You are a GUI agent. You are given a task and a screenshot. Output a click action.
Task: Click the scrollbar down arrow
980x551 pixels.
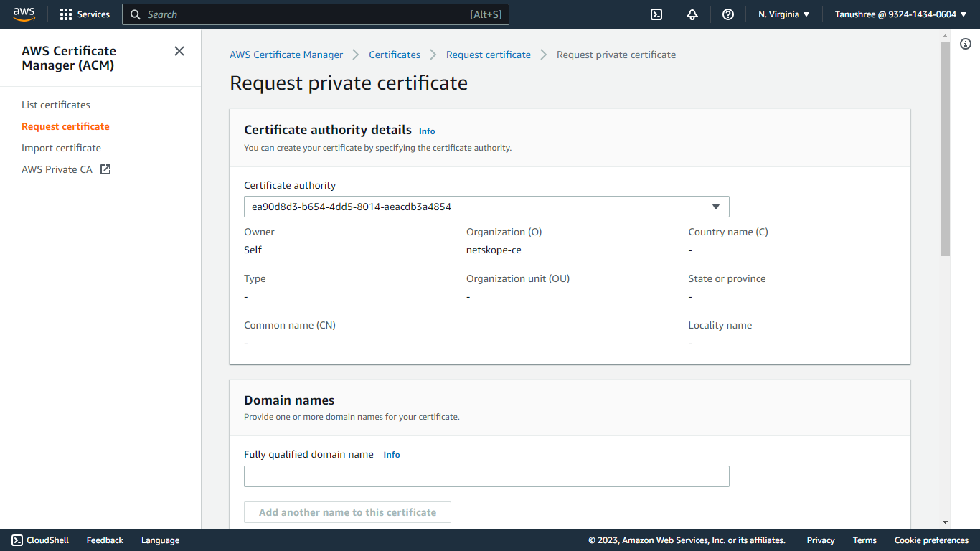945,522
